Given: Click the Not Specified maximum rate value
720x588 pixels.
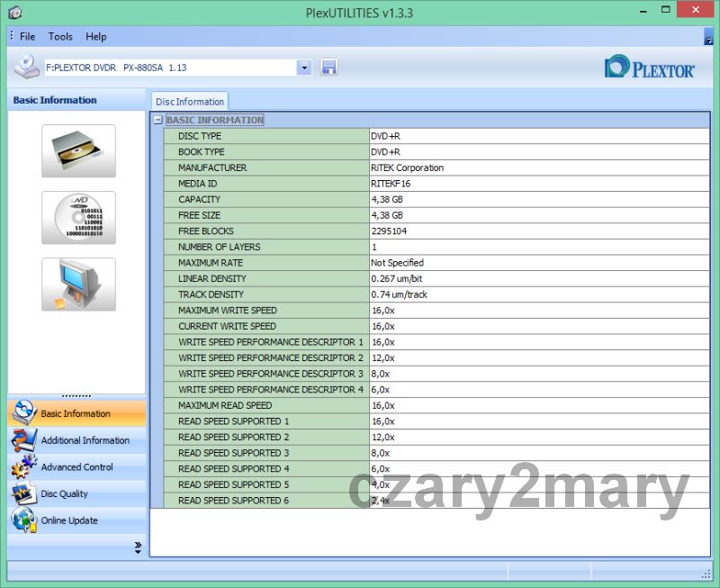Looking at the screenshot, I should (x=397, y=263).
